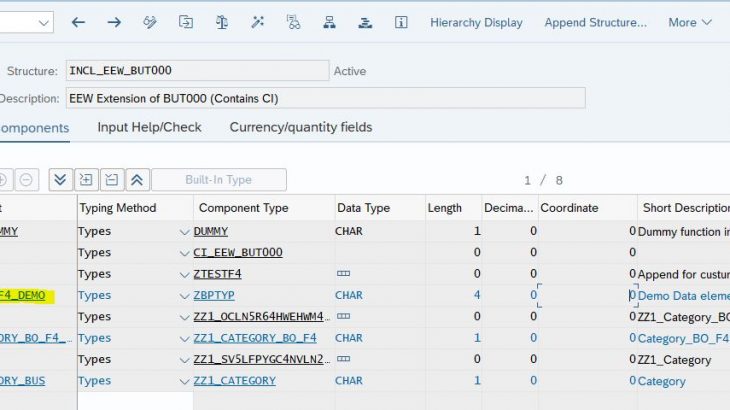This screenshot has height=410, width=730.
Task: Click the Other Object icon
Action: [186, 22]
